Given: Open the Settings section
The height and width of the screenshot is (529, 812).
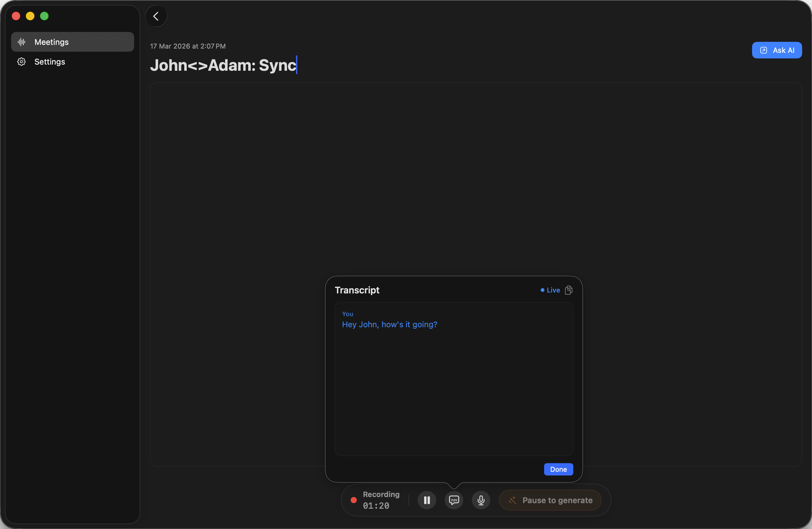Looking at the screenshot, I should pos(50,62).
